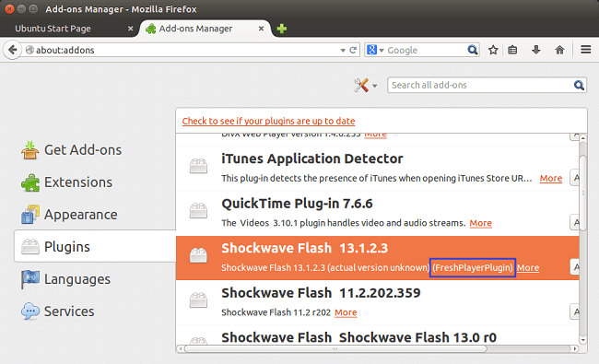The image size is (599, 364).
Task: Click the iTunes Application Detector plugin icon
Action: tap(199, 166)
